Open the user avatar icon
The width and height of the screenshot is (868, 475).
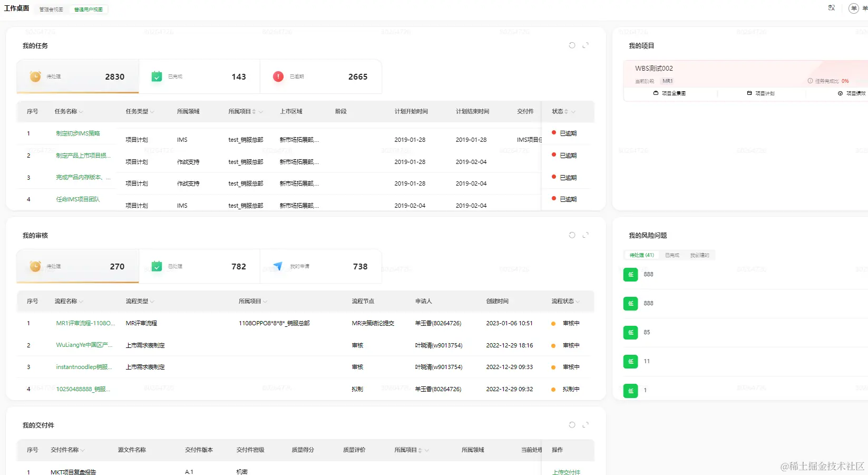pos(854,8)
